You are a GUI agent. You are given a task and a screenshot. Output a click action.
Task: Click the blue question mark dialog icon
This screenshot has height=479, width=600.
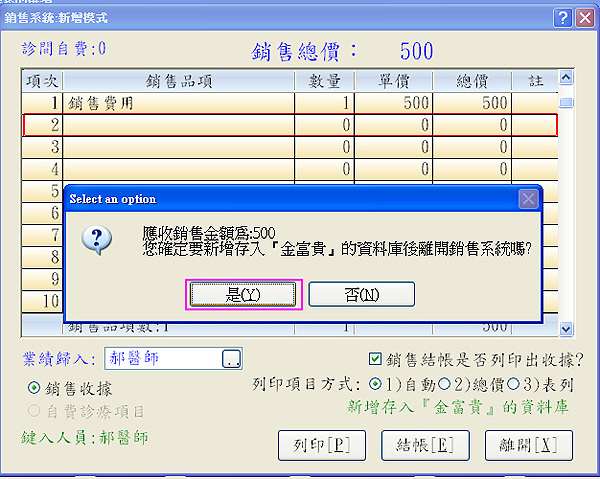(x=96, y=238)
